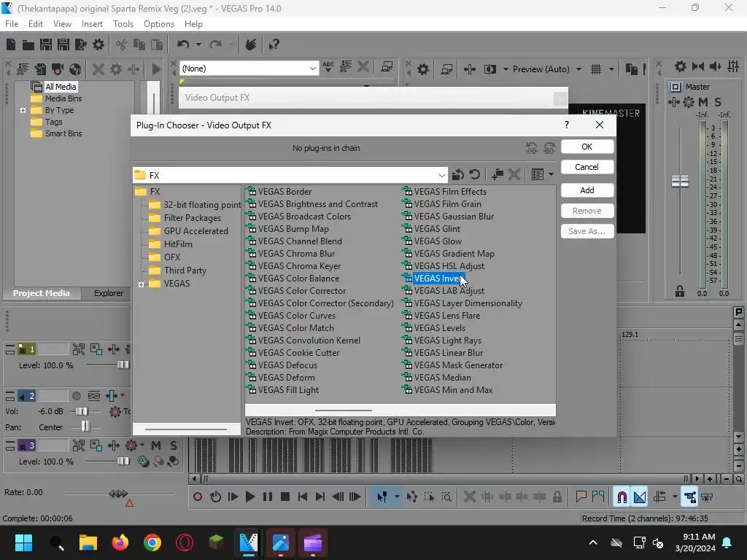Image resolution: width=747 pixels, height=560 pixels.
Task: Select VEGAS Chroma Keyer plug-in
Action: [299, 266]
